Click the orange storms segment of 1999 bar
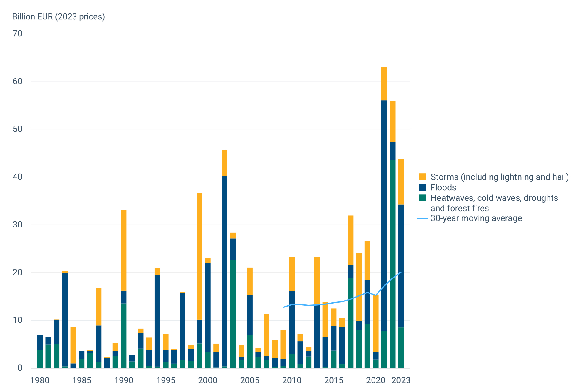This screenshot has width=584, height=392. [x=199, y=256]
